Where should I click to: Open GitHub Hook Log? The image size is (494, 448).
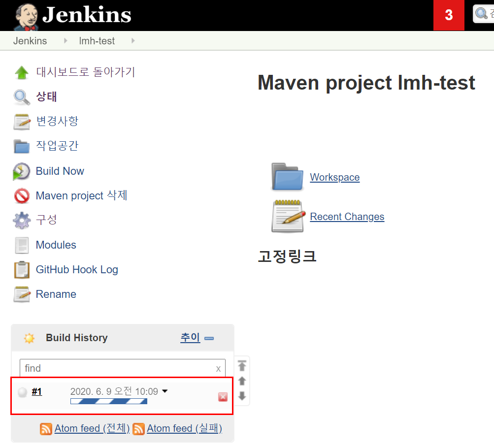[x=77, y=269]
